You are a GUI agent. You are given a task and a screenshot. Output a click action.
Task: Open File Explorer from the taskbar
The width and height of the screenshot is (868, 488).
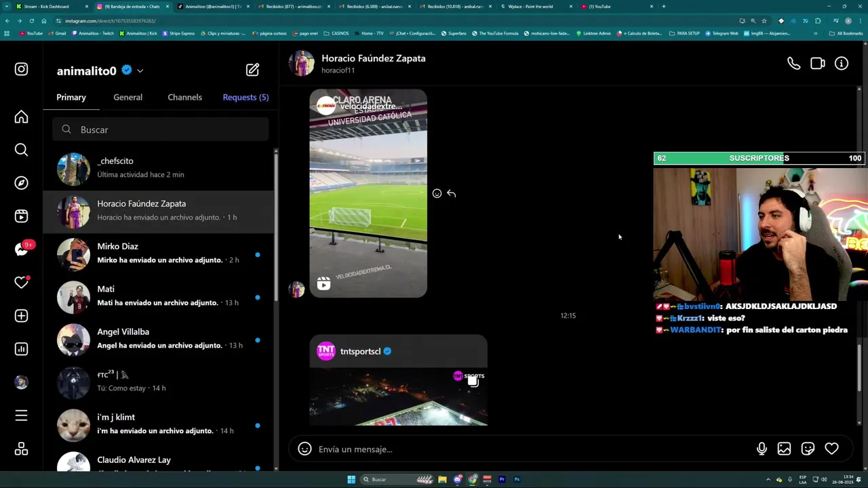pyautogui.click(x=442, y=479)
